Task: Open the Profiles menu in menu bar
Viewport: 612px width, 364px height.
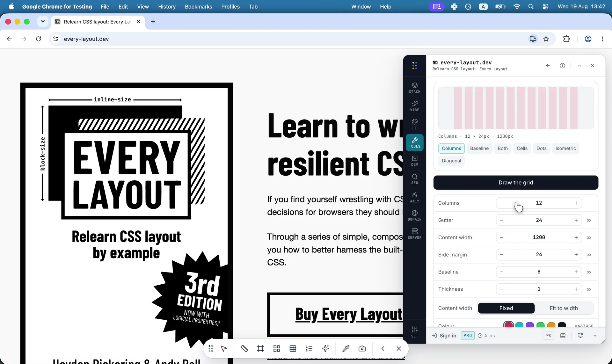Action: tap(230, 7)
